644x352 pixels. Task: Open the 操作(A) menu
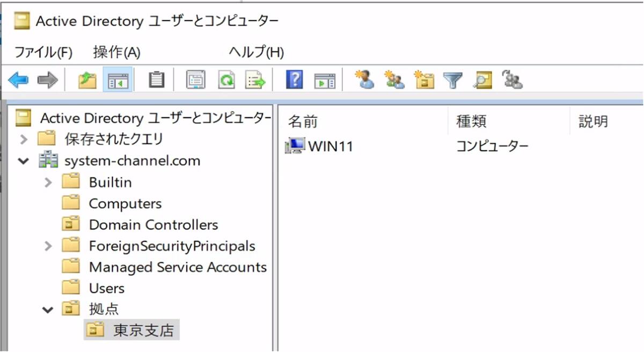click(116, 52)
